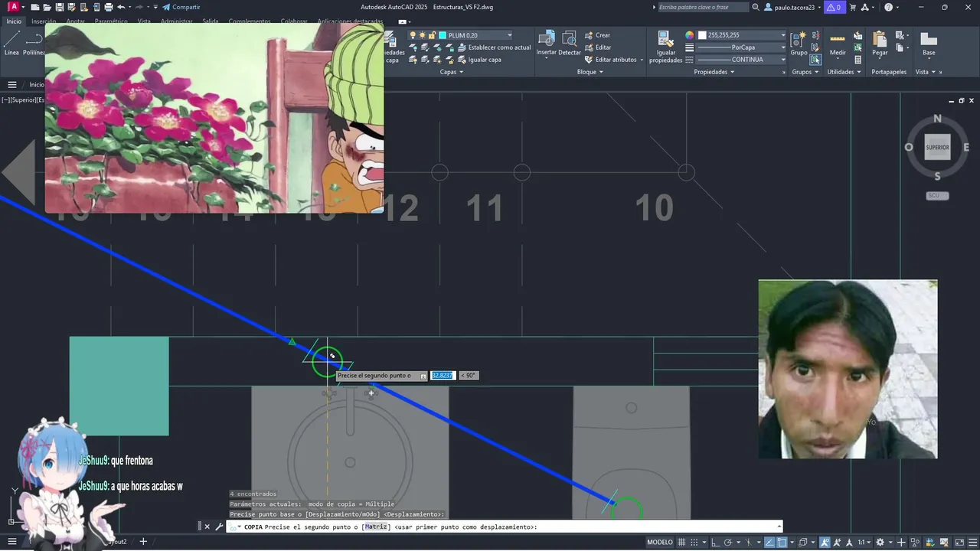Toggle polar tracking
980x551 pixels.
click(728, 542)
